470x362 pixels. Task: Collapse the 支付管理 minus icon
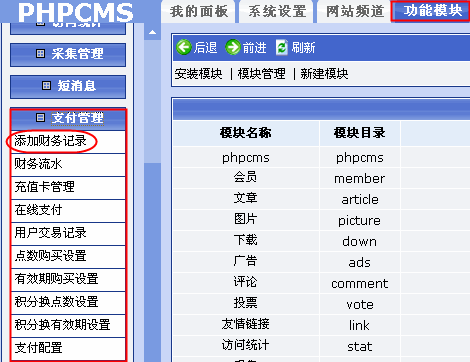click(x=40, y=117)
